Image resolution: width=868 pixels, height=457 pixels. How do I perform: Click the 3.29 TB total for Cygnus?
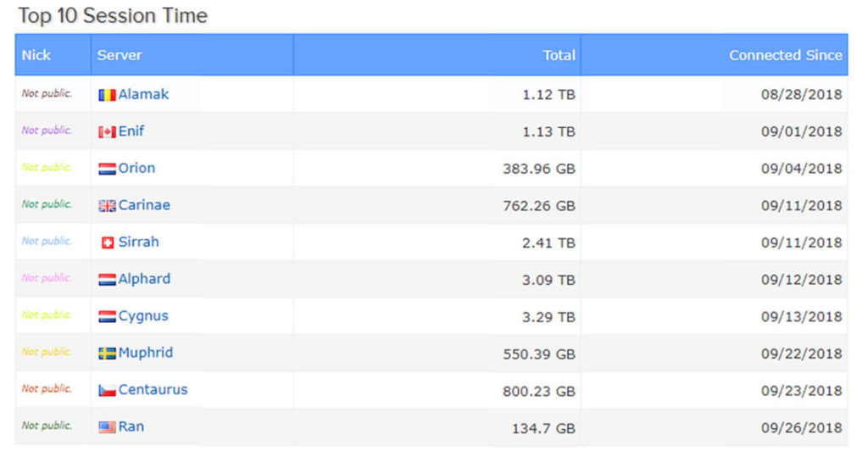(x=548, y=316)
